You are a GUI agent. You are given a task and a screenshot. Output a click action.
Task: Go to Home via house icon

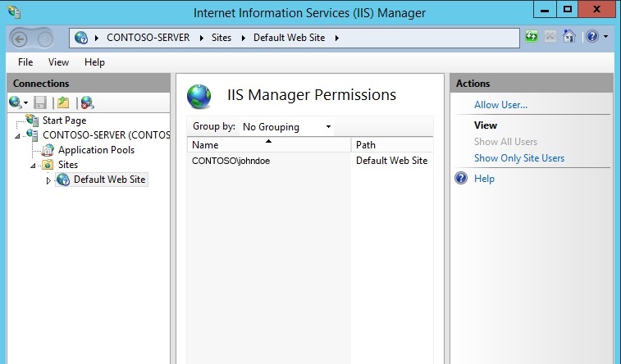pyautogui.click(x=568, y=38)
